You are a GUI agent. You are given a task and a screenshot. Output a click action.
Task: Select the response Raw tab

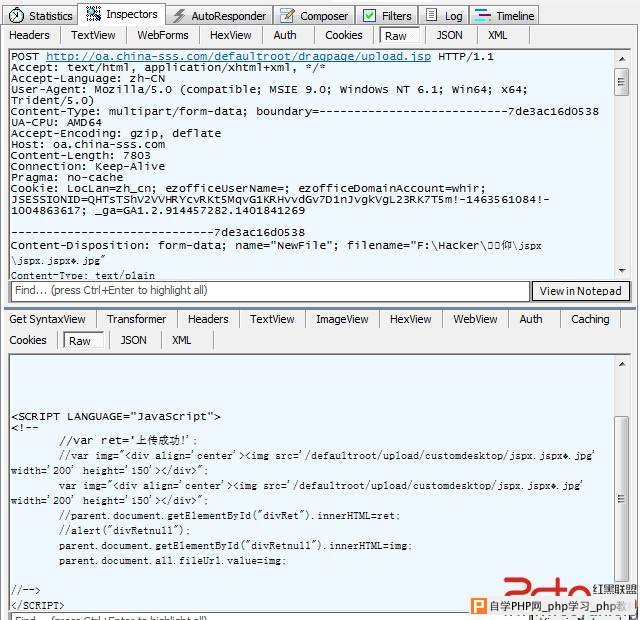(83, 340)
